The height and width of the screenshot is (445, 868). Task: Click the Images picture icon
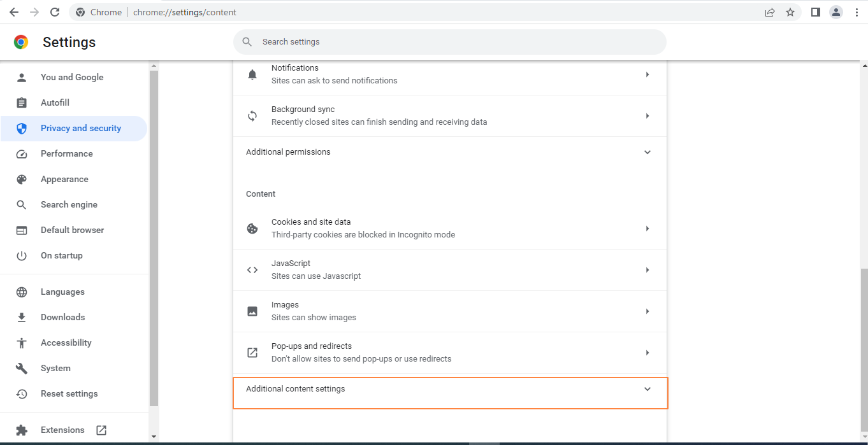252,311
